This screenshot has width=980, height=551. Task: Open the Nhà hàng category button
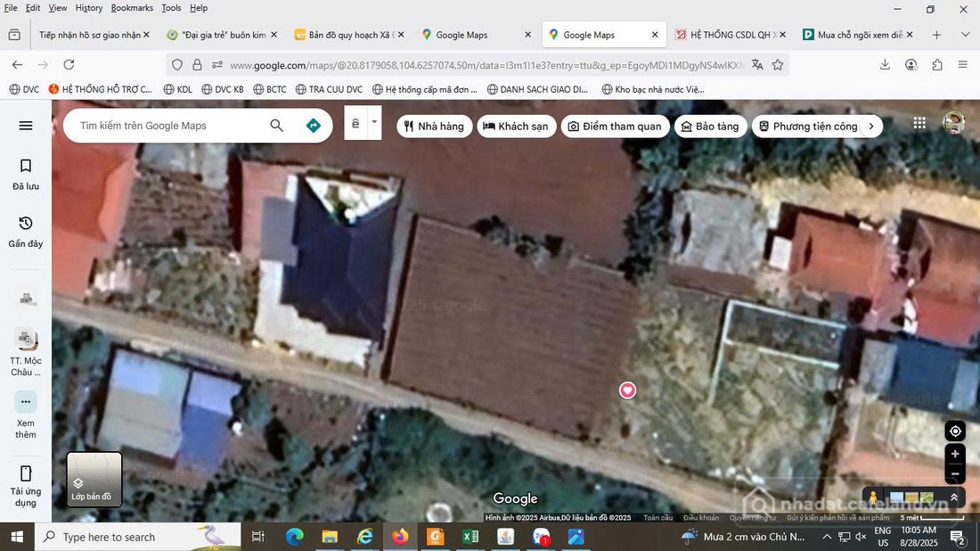434,126
